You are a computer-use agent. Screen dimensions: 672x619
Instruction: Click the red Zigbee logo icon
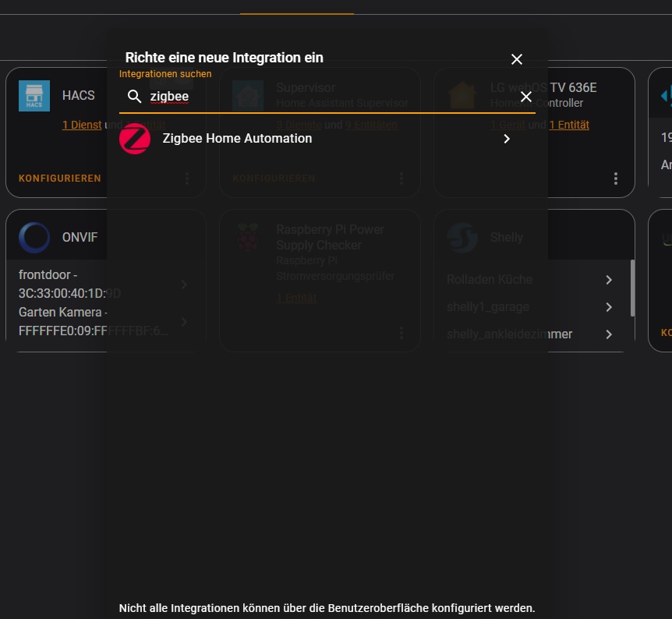tap(135, 139)
